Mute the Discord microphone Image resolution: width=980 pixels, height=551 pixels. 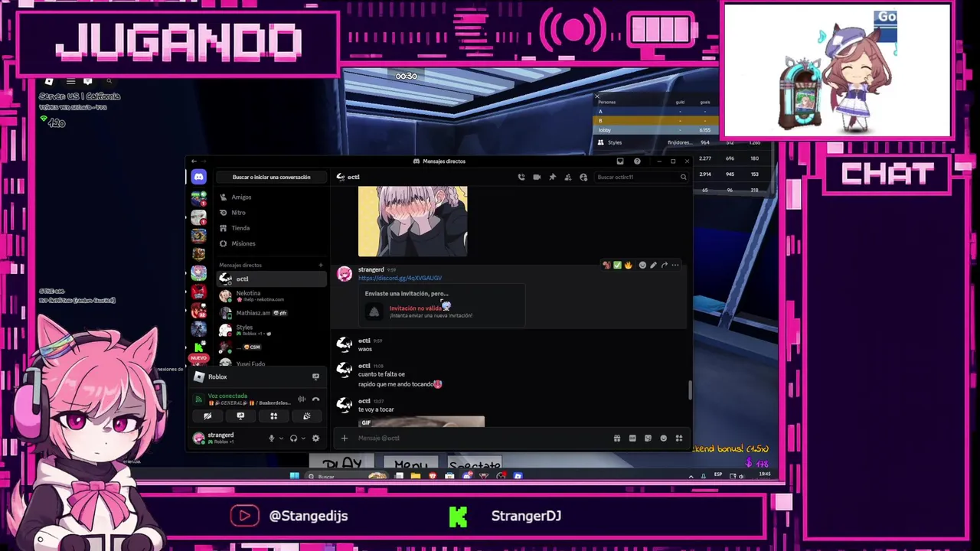click(271, 438)
